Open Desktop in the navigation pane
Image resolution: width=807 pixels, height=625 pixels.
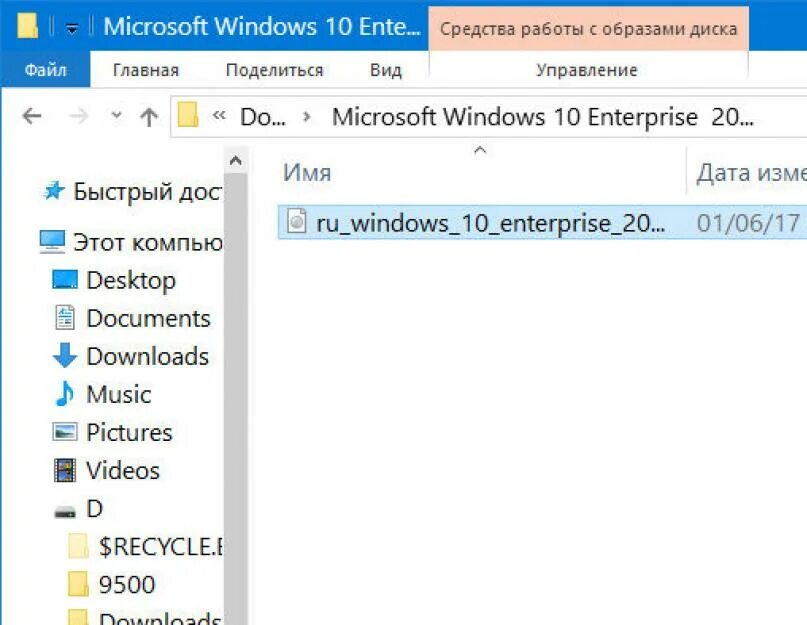coord(131,281)
